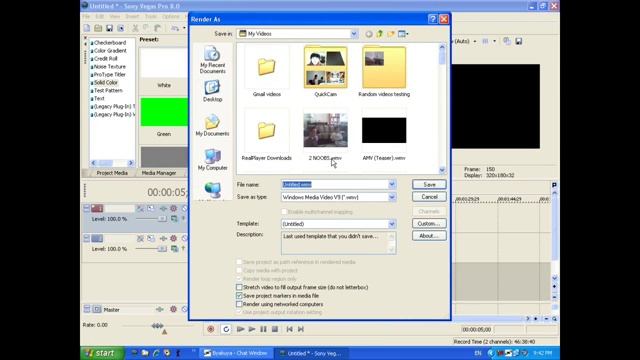Click the Play button in transport bar
This screenshot has width=640, height=360.
252,329
